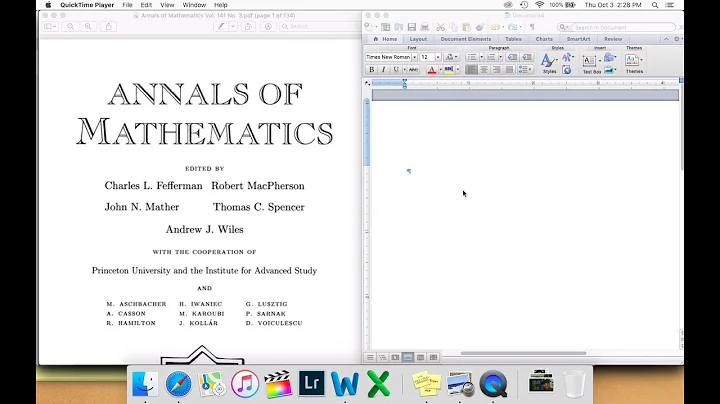Toggle Strikethrough (ABC) formatting
This screenshot has width=720, height=404.
[x=413, y=70]
